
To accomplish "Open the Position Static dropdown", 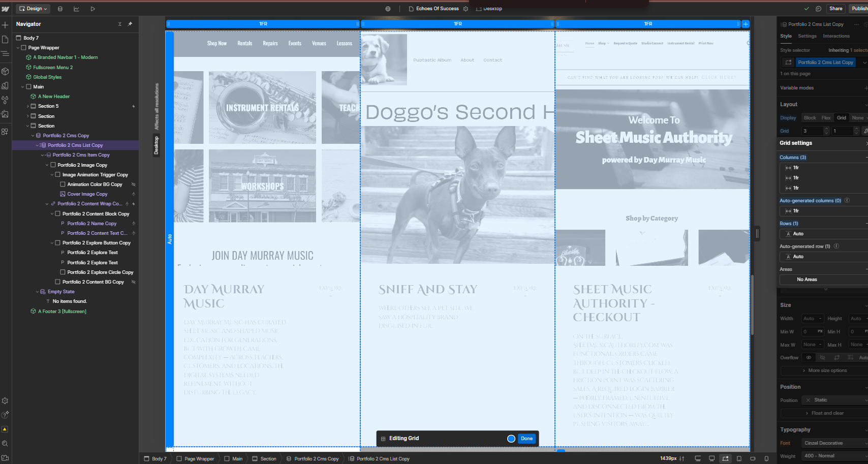I will 835,400.
